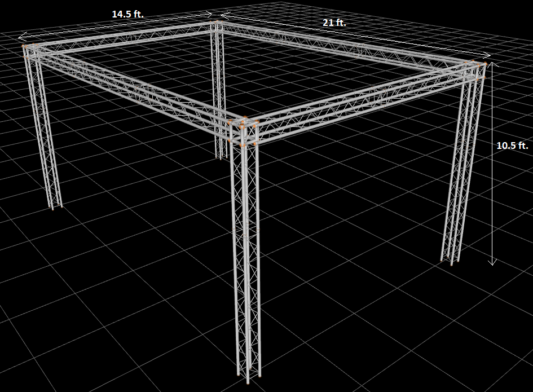The height and width of the screenshot is (392, 533).
Task: Click the top-left corner junction block
Action: click(31, 51)
